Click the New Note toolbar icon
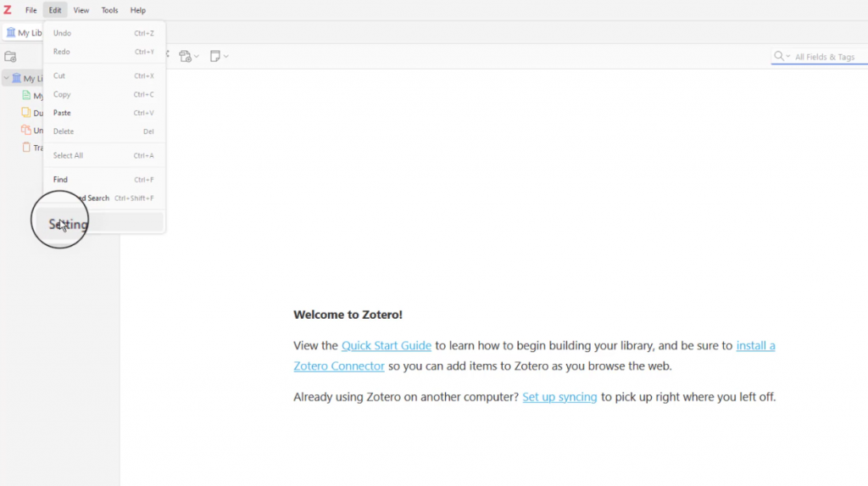The width and height of the screenshot is (868, 486). [x=215, y=56]
